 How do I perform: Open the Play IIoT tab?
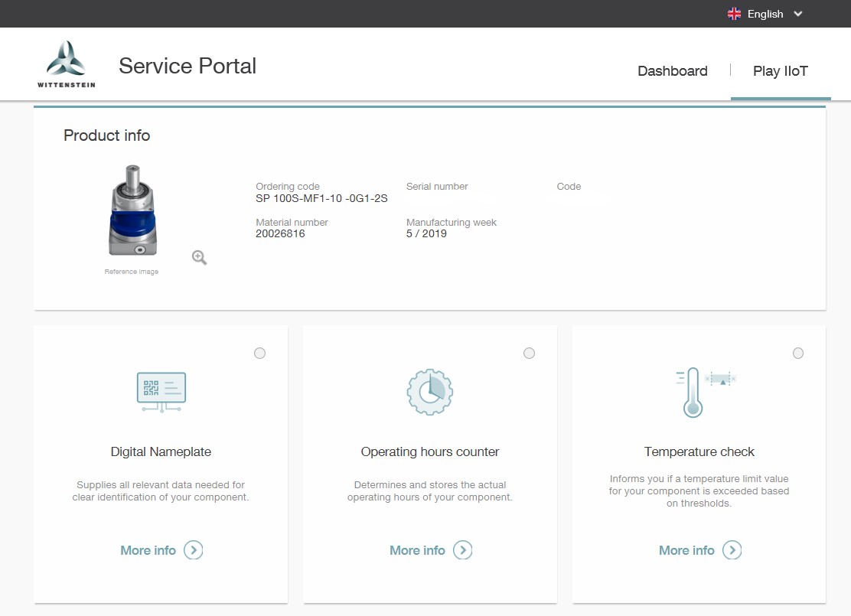780,71
